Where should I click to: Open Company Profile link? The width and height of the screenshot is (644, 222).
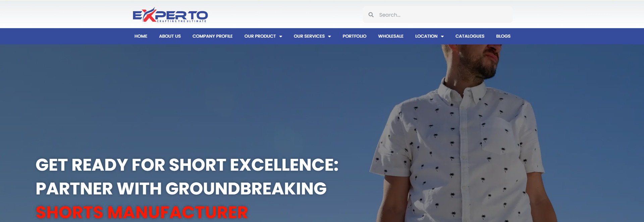click(212, 36)
